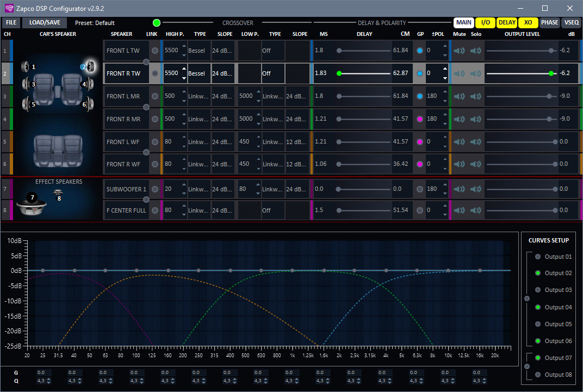Switch to the XO tab
This screenshot has width=583, height=392.
pyautogui.click(x=528, y=23)
